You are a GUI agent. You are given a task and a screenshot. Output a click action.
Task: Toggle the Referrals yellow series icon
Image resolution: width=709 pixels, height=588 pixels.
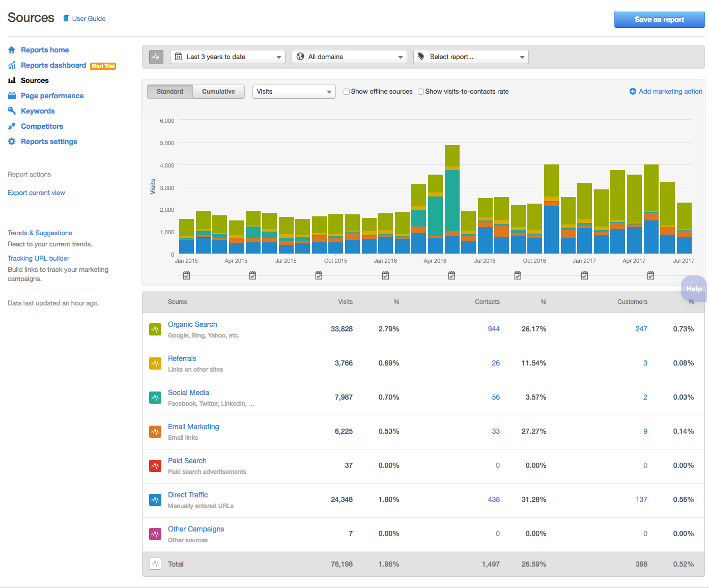coord(155,363)
